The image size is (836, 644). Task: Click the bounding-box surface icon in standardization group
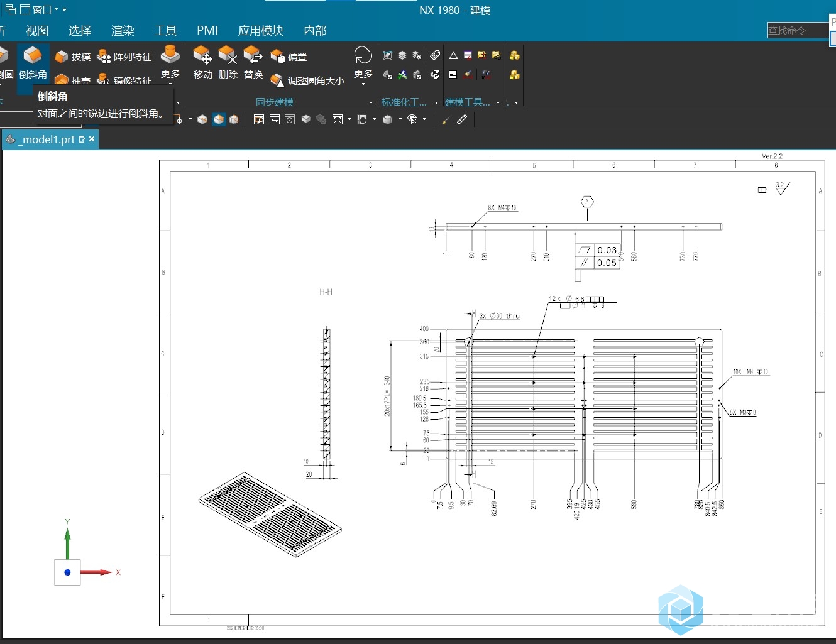click(388, 55)
